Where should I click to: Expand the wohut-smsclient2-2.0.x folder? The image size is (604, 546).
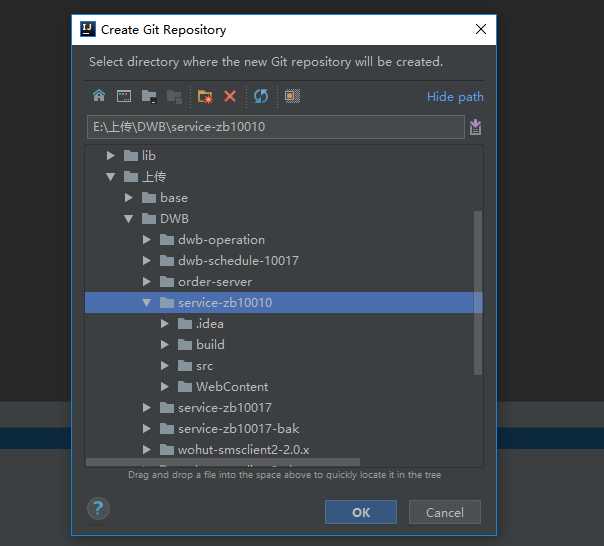coord(147,450)
